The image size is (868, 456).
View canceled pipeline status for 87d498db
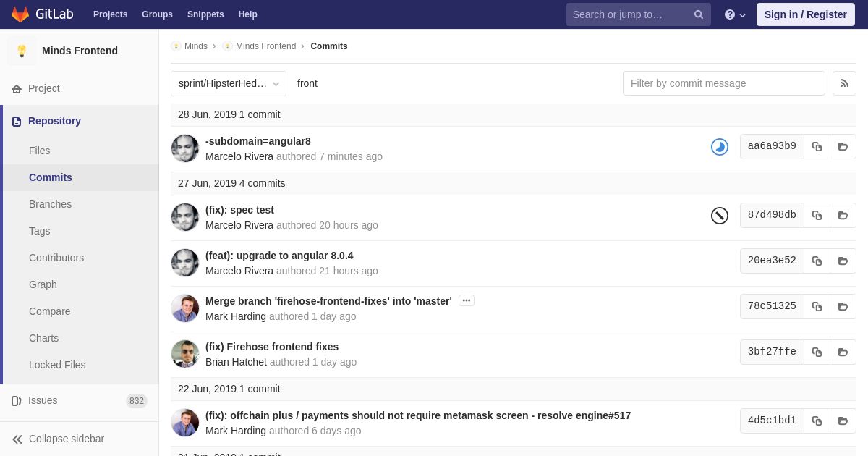(720, 216)
